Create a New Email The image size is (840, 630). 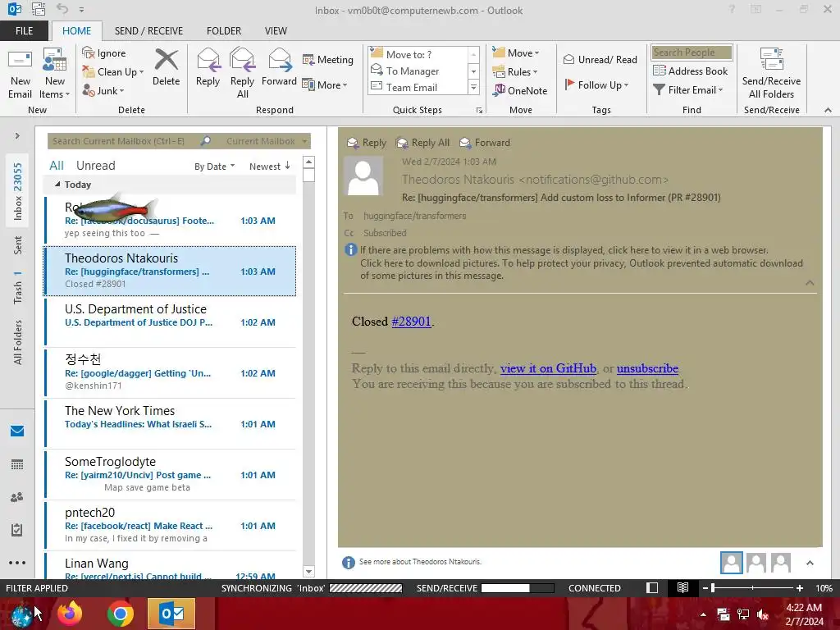(x=20, y=74)
